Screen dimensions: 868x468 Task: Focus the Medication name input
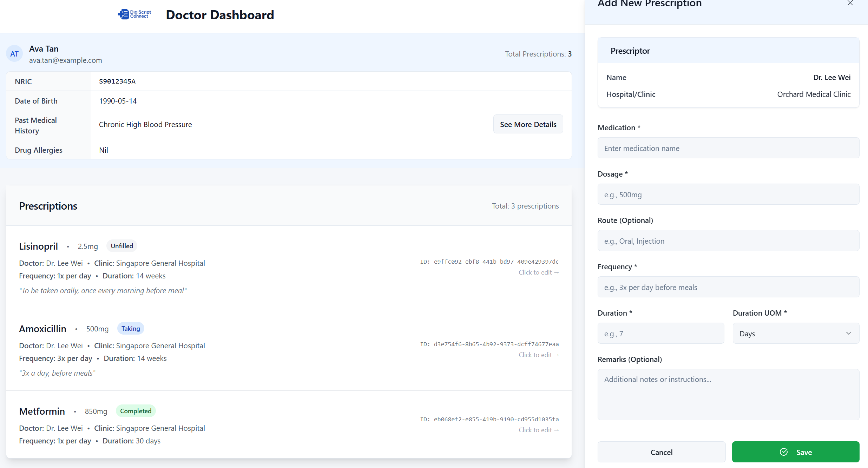point(728,148)
